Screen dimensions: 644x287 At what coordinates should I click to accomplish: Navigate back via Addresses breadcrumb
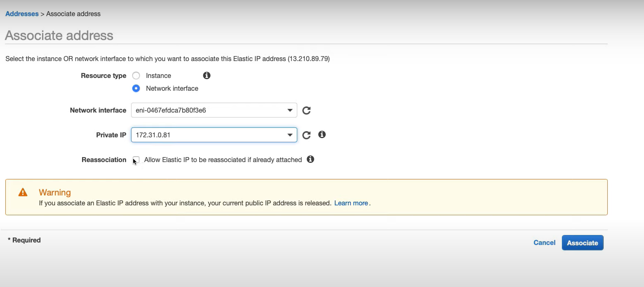tap(22, 14)
